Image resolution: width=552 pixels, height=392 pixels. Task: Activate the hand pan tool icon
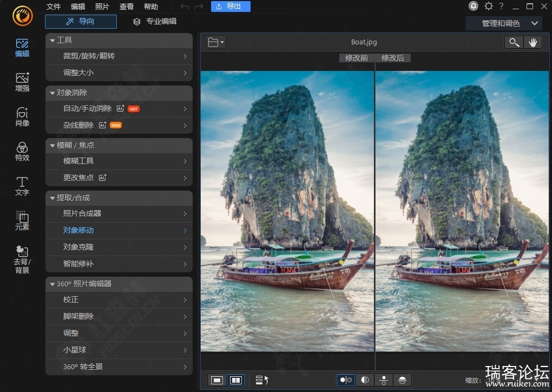[533, 43]
